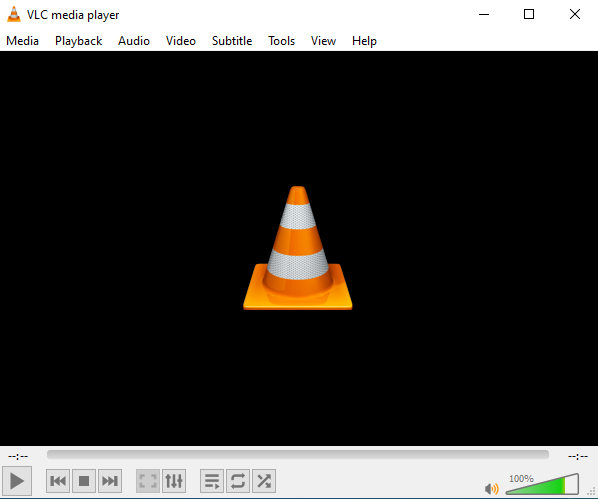Toggle random shuffle playback
Screen dimensions: 598x499
coord(264,481)
